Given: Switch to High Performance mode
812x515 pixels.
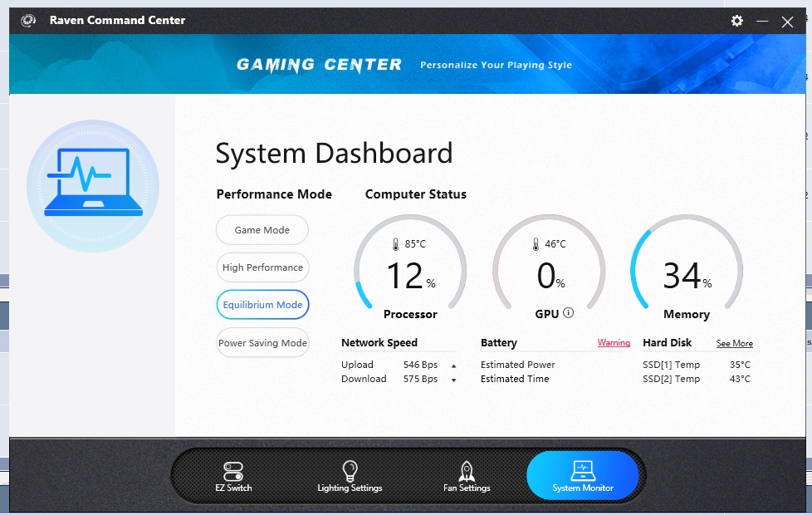Looking at the screenshot, I should pyautogui.click(x=262, y=267).
